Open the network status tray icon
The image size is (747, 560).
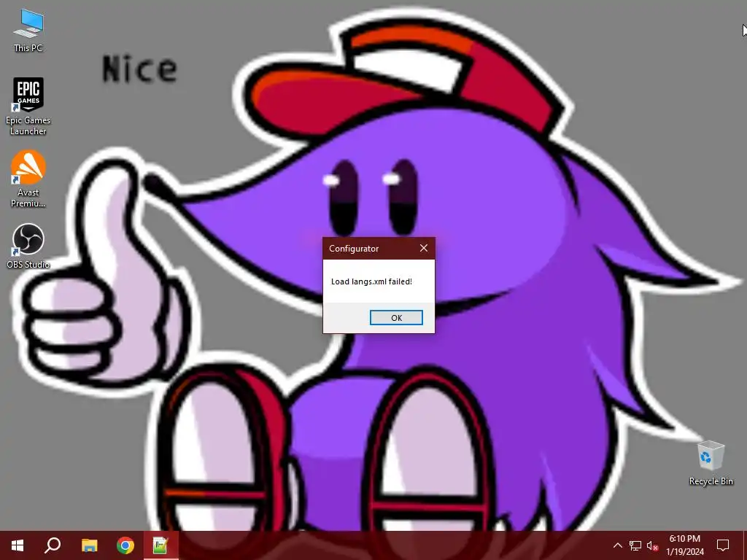[x=635, y=545]
